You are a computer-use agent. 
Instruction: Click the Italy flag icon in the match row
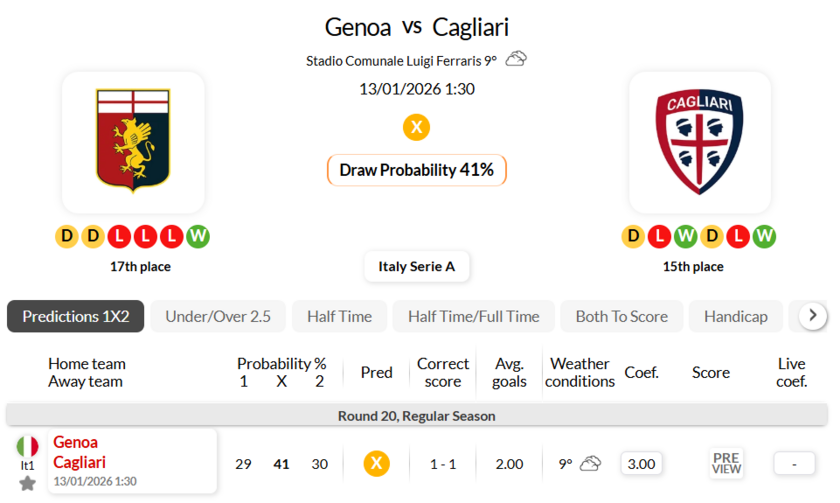[27, 446]
